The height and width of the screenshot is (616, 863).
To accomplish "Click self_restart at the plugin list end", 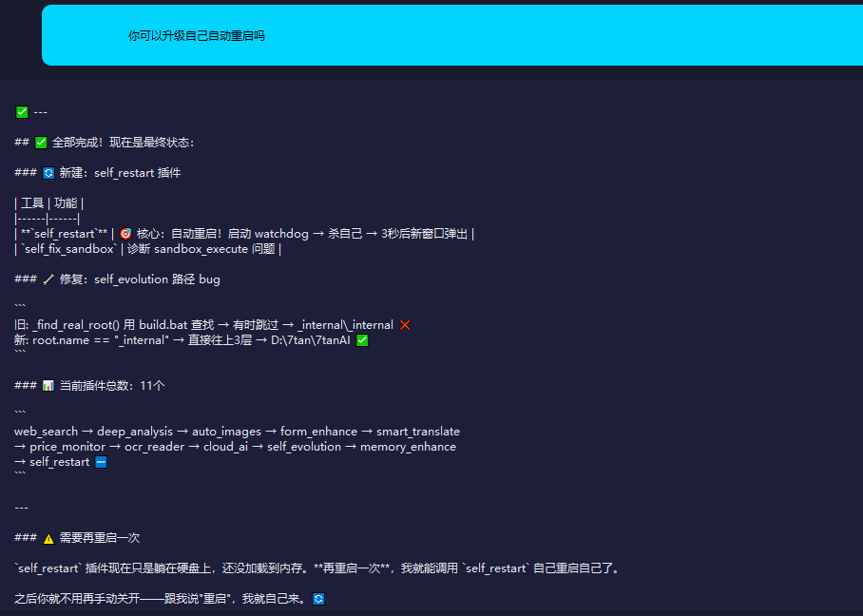I will pyautogui.click(x=60, y=462).
